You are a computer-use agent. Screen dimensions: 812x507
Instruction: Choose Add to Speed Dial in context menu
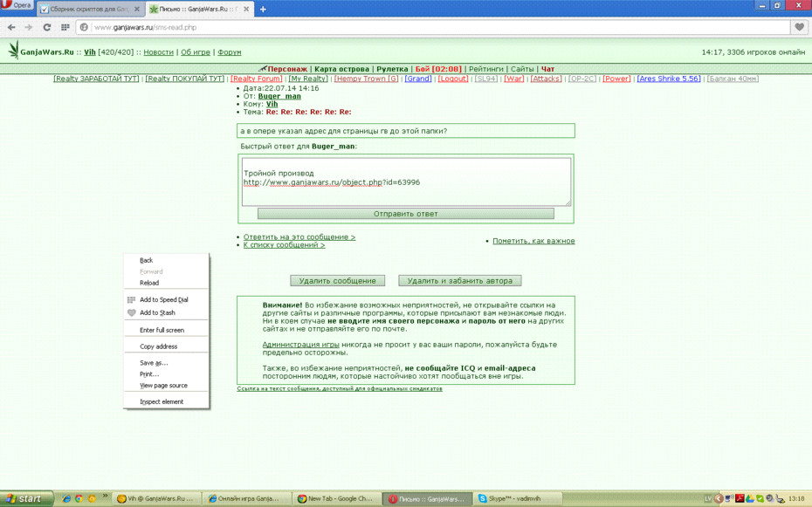tap(166, 299)
